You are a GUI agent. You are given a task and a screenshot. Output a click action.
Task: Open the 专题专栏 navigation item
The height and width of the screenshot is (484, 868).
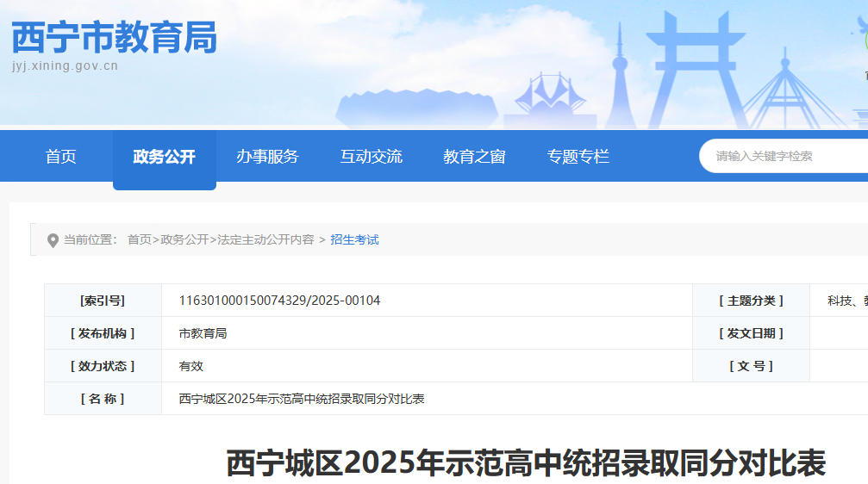click(578, 157)
